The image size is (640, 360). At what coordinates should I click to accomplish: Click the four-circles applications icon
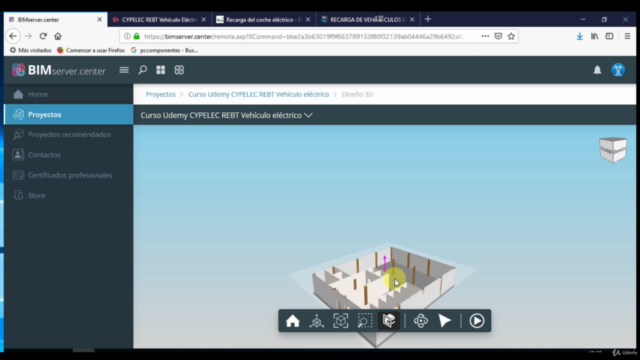(179, 70)
